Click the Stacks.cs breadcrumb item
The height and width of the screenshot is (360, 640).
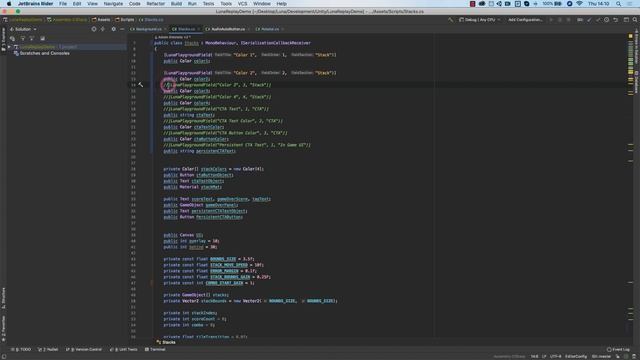pyautogui.click(x=151, y=20)
